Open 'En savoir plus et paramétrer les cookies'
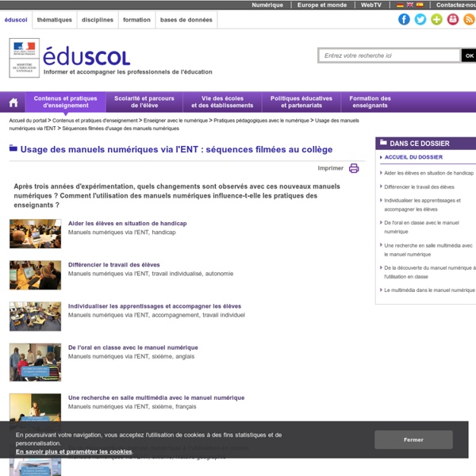 (x=74, y=451)
